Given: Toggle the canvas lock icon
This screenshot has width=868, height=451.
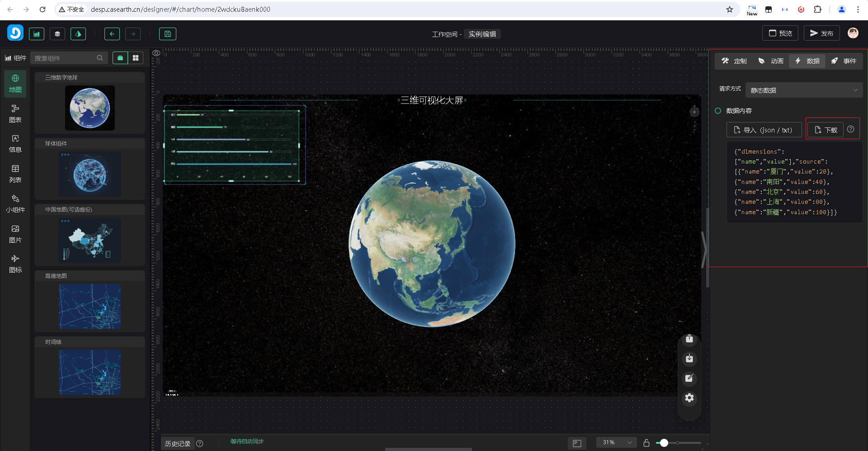Looking at the screenshot, I should [x=646, y=443].
